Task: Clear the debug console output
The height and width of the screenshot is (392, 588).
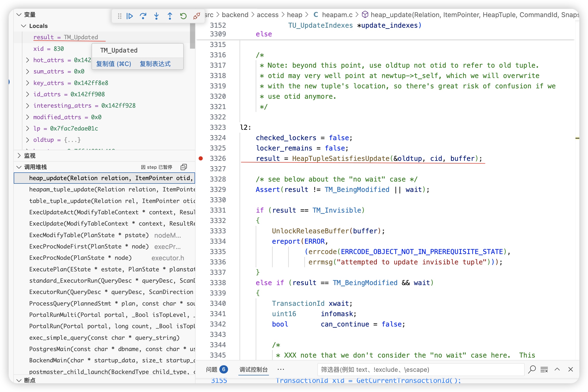Action: point(544,369)
